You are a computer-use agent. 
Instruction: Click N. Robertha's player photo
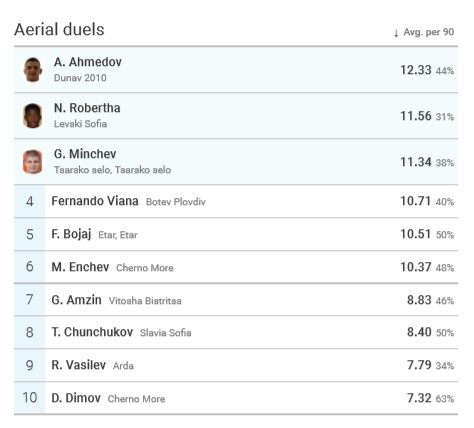coord(33,116)
